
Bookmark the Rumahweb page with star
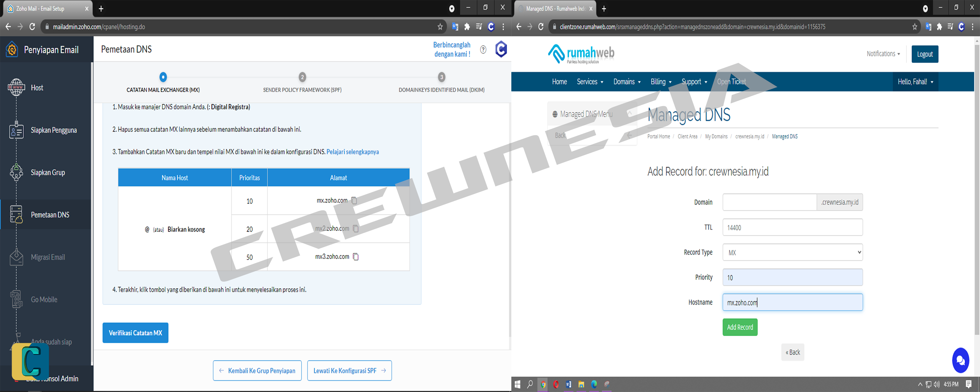point(915,27)
